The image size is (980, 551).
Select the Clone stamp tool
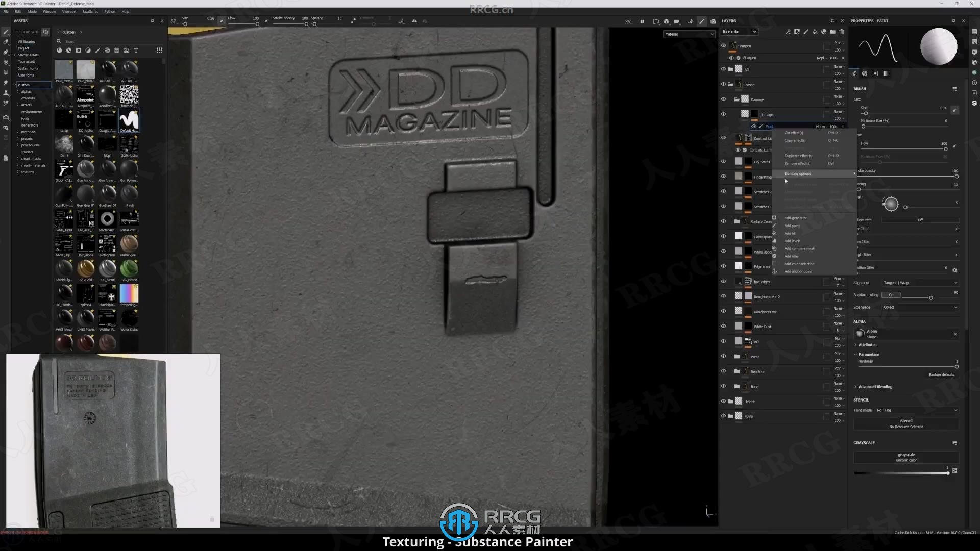6,93
